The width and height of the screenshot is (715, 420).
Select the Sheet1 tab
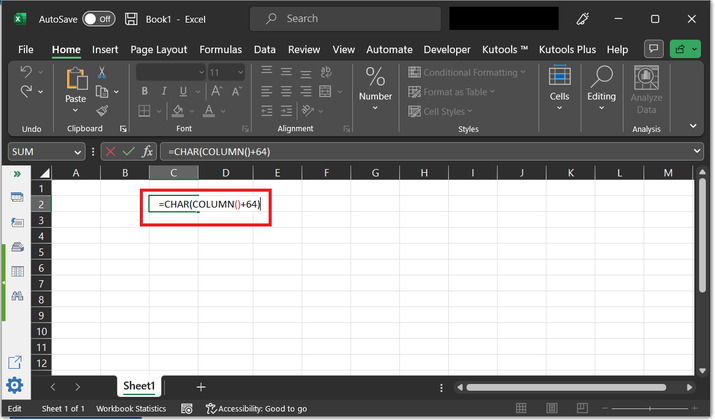[139, 386]
